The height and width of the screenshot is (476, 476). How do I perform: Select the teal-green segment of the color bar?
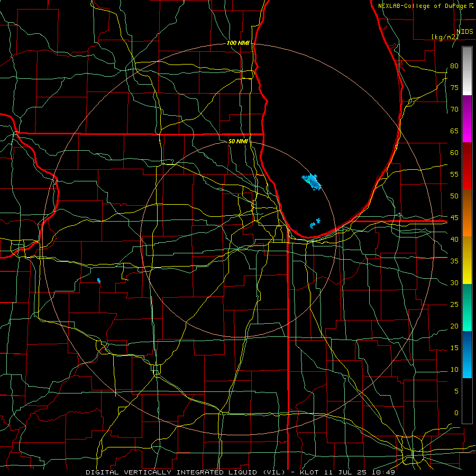pyautogui.click(x=467, y=307)
